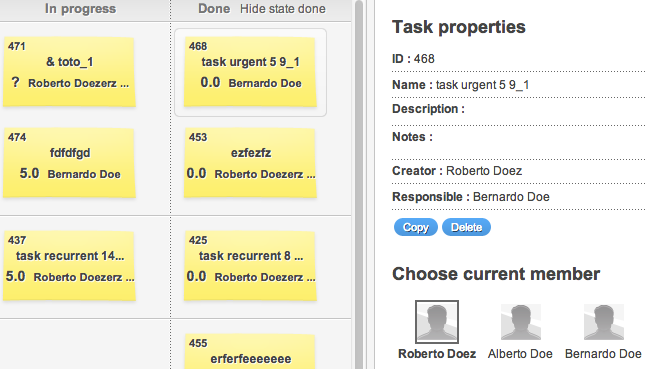Click the board's vertical scrollbar
This screenshot has width=646, height=369.
point(358,184)
